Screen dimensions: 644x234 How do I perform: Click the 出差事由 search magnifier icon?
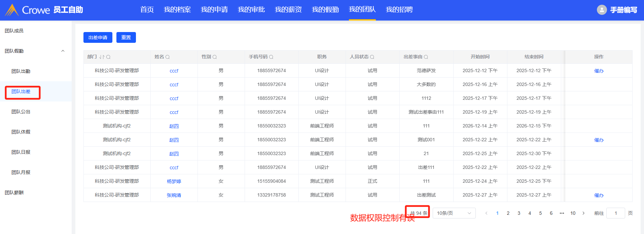click(426, 57)
